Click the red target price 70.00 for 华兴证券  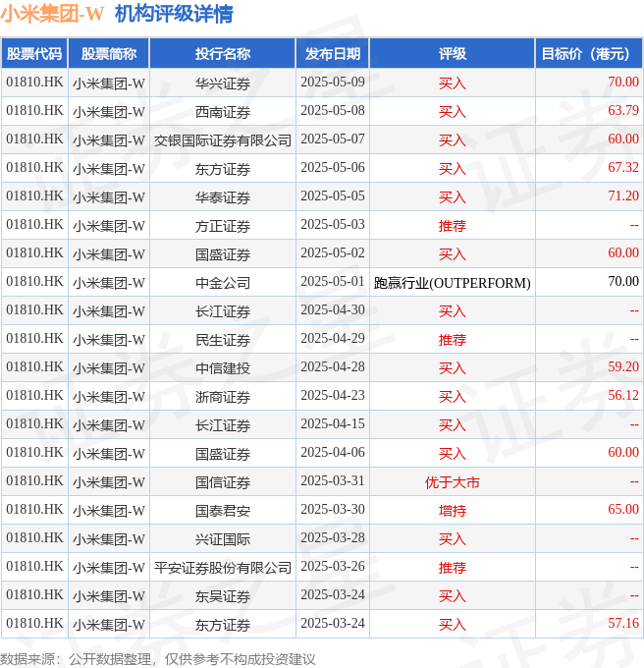623,82
